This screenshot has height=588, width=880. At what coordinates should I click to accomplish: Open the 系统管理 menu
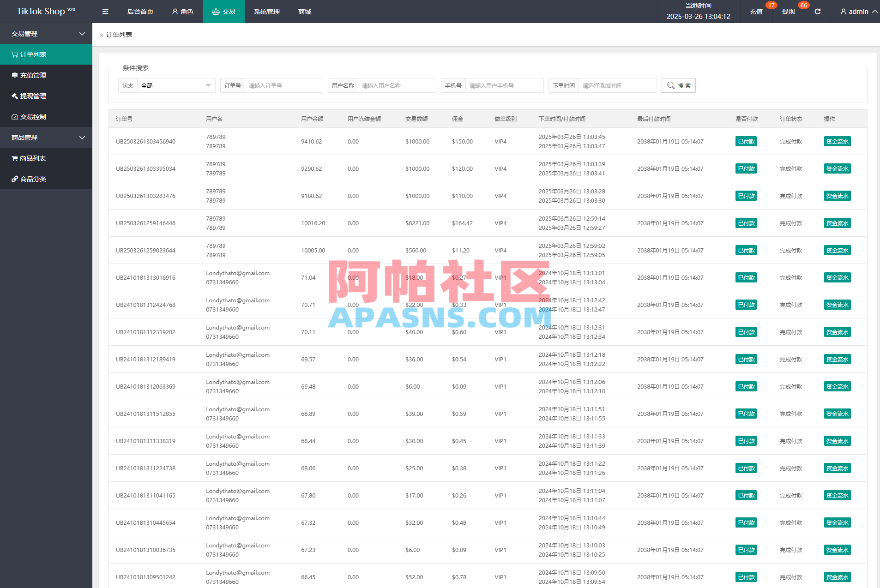(x=266, y=11)
